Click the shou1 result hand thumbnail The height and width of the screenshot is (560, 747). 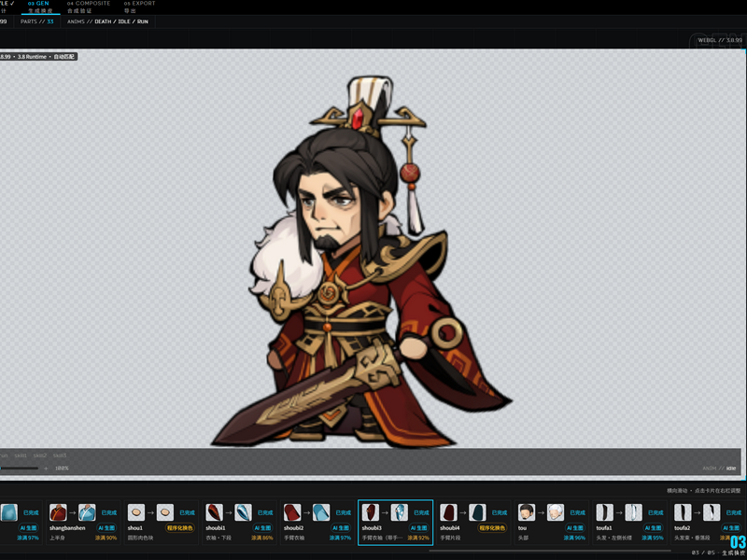(165, 512)
